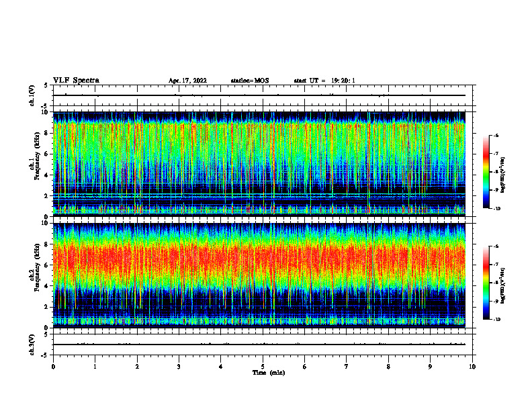This screenshot has width=532, height=411.
Task: Click time axis tick label '2'
Action: 137,367
